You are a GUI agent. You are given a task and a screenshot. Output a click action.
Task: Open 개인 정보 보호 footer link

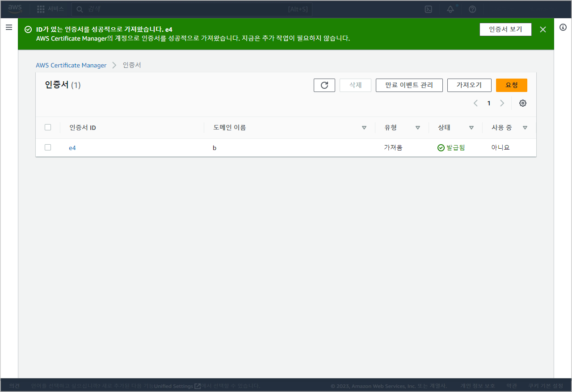coord(478,386)
